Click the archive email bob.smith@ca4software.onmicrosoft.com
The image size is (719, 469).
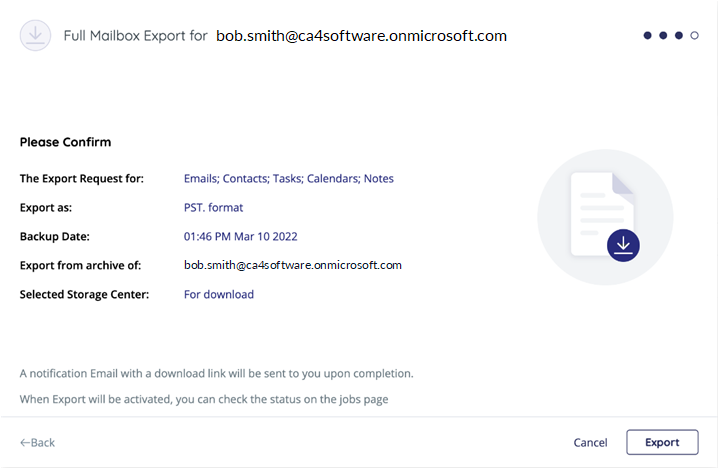click(x=293, y=265)
